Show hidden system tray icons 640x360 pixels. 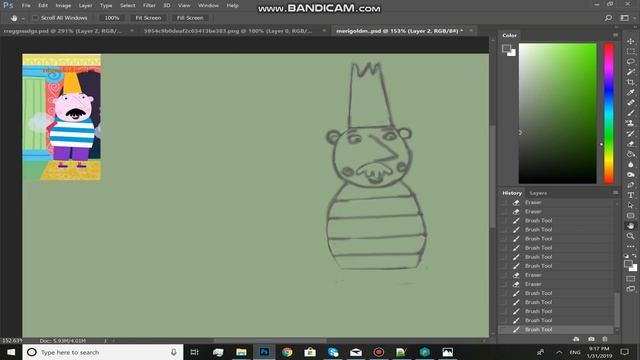(x=559, y=352)
